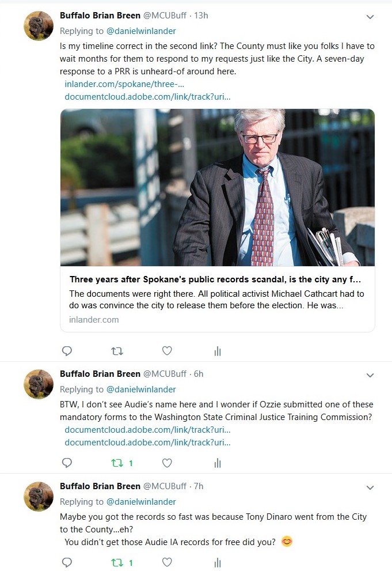Retweet the tweet about the mandatory forms

point(117,463)
